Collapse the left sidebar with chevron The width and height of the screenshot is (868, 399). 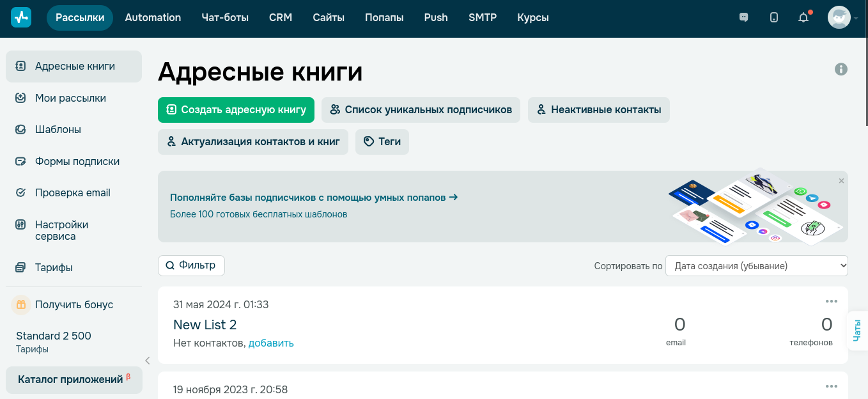[148, 361]
